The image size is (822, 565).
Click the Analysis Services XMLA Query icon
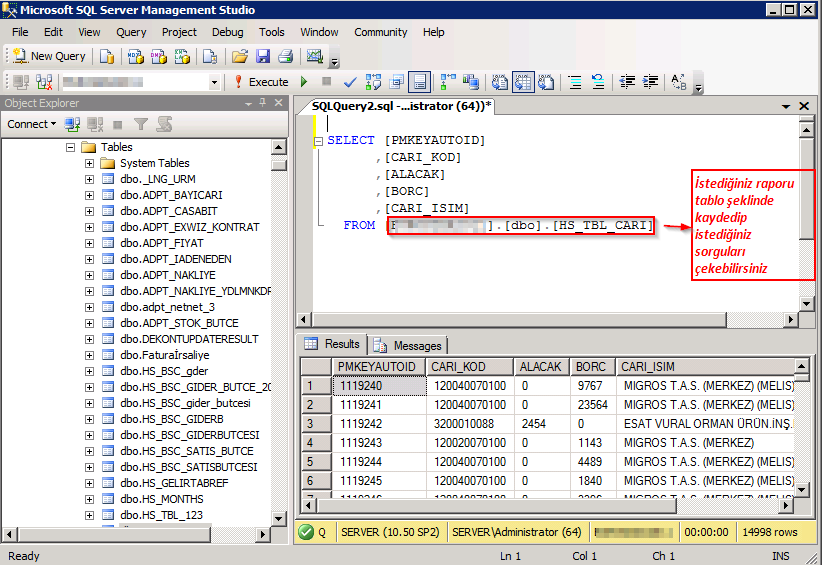[182, 56]
